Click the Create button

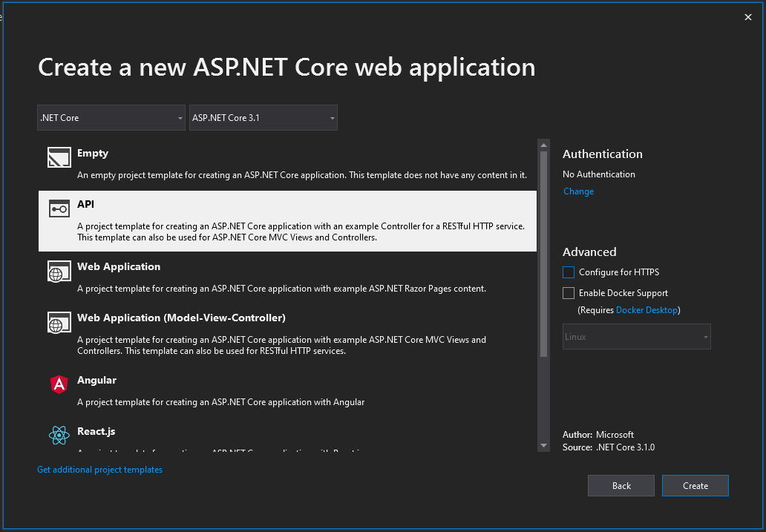tap(695, 485)
